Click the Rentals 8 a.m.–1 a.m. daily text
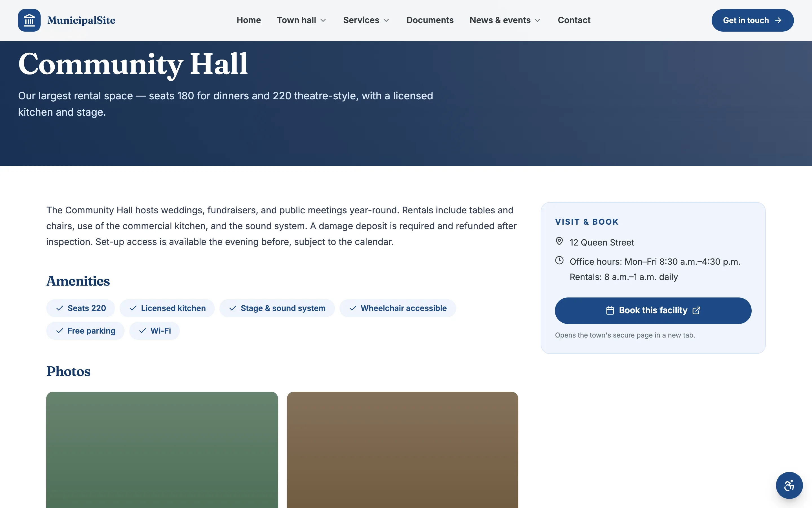Image resolution: width=812 pixels, height=508 pixels. [623, 277]
